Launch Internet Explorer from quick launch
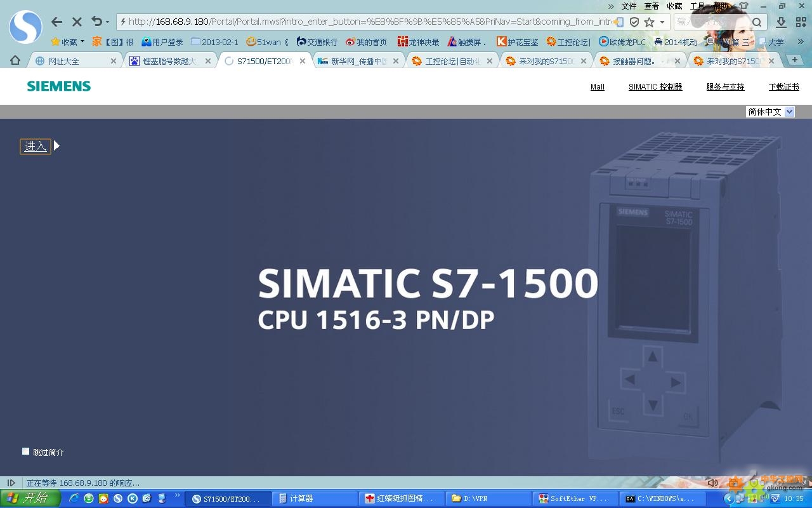This screenshot has width=812, height=508. click(74, 498)
